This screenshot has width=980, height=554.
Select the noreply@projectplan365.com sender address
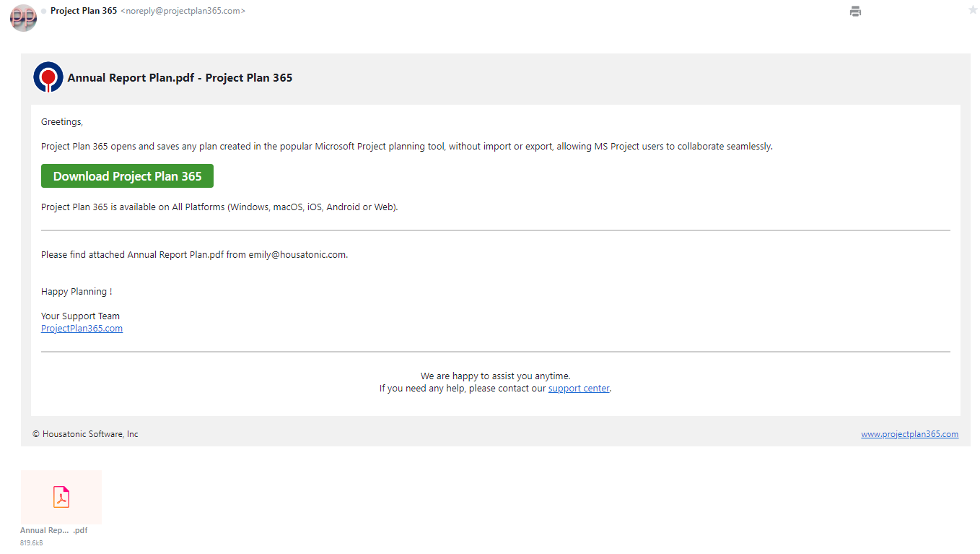183,11
